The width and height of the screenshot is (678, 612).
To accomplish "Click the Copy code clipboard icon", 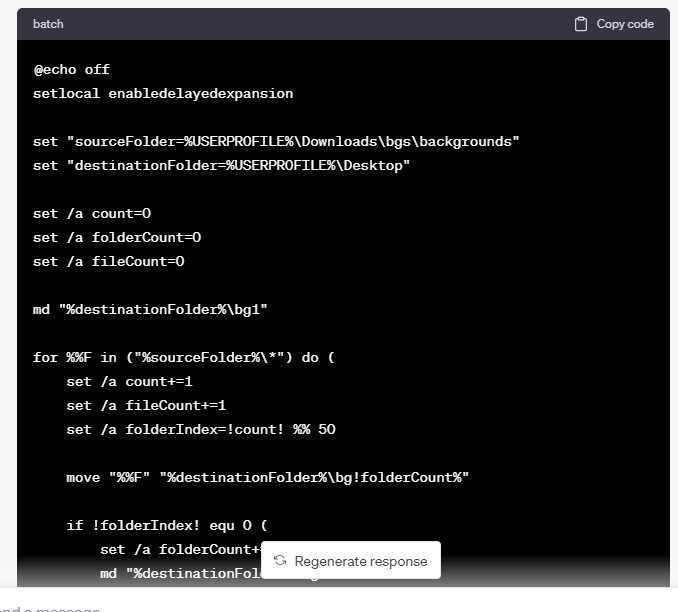I will click(x=581, y=24).
